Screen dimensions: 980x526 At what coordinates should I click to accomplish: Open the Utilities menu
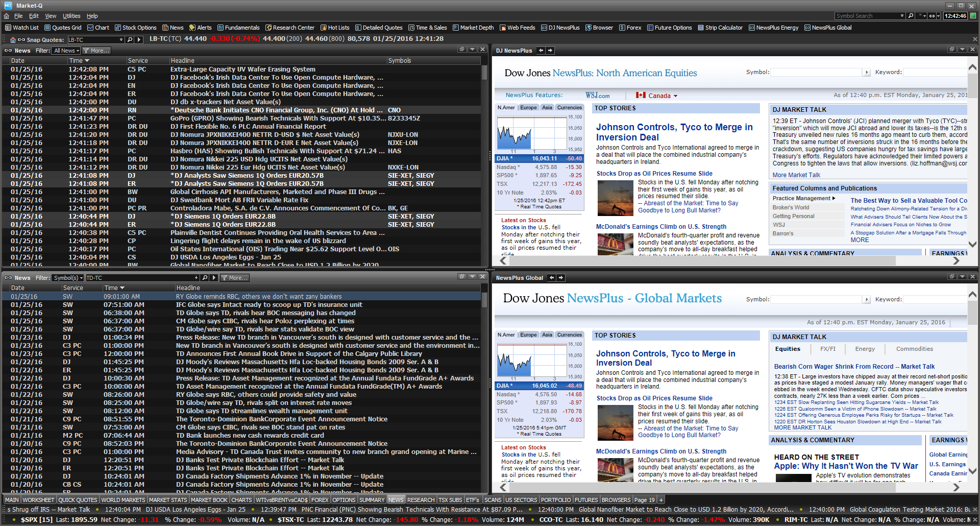pyautogui.click(x=71, y=16)
